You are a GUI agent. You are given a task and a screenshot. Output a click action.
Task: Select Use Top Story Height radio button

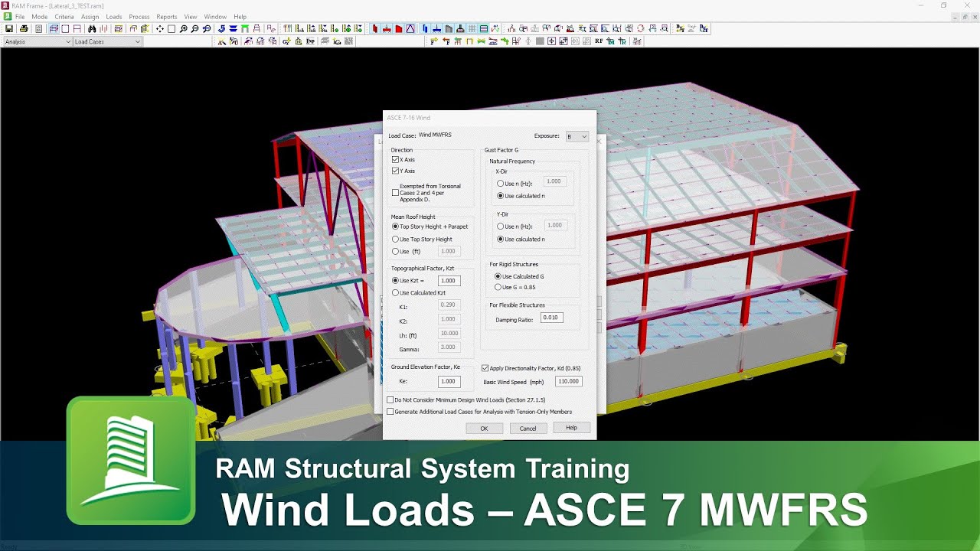(x=395, y=240)
